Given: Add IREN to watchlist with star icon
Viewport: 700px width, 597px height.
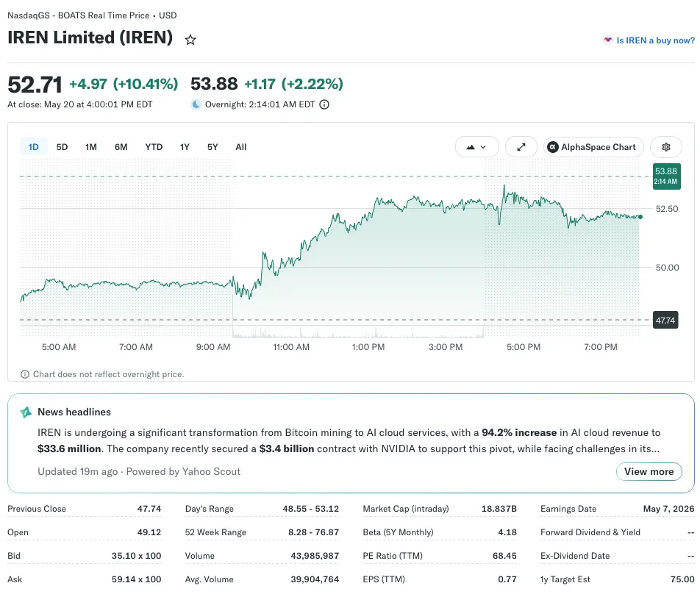Looking at the screenshot, I should (190, 40).
